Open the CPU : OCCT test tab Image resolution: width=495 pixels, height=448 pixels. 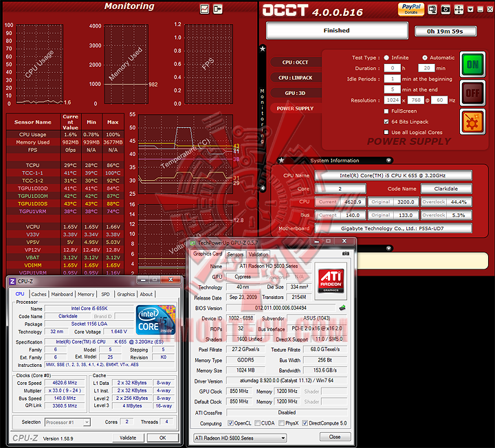295,62
